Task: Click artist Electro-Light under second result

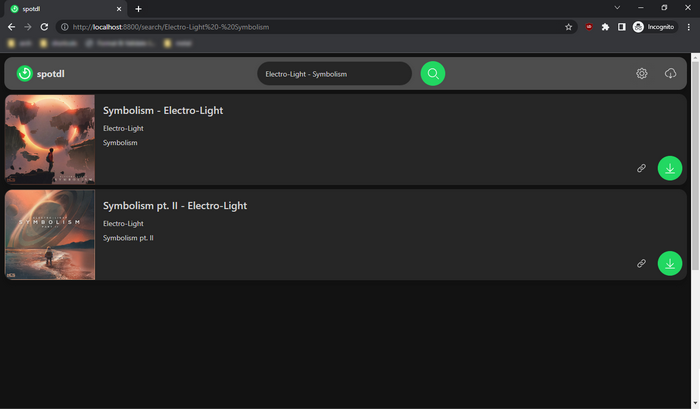Action: click(123, 224)
